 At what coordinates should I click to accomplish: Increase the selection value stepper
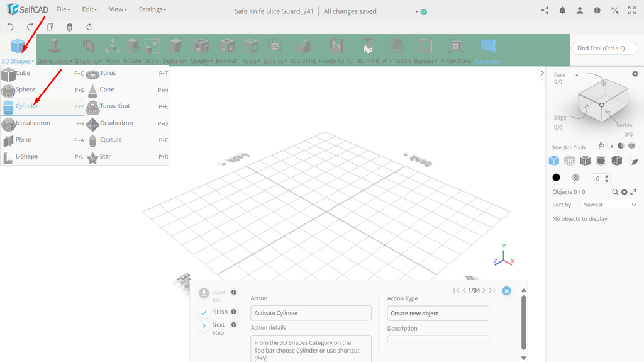[607, 176]
